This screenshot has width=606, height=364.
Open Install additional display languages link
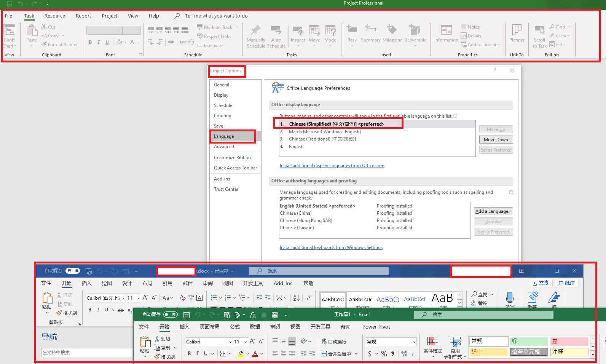tap(332, 166)
